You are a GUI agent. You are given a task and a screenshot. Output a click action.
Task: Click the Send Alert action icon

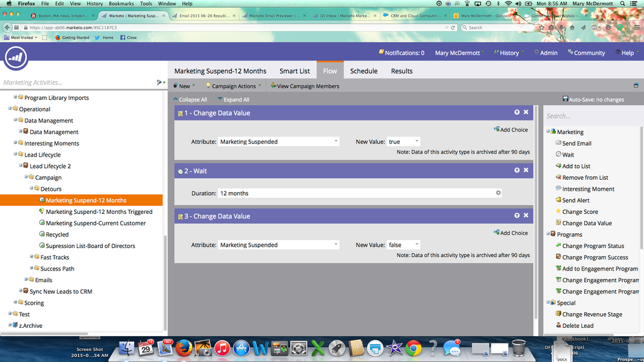(x=558, y=200)
